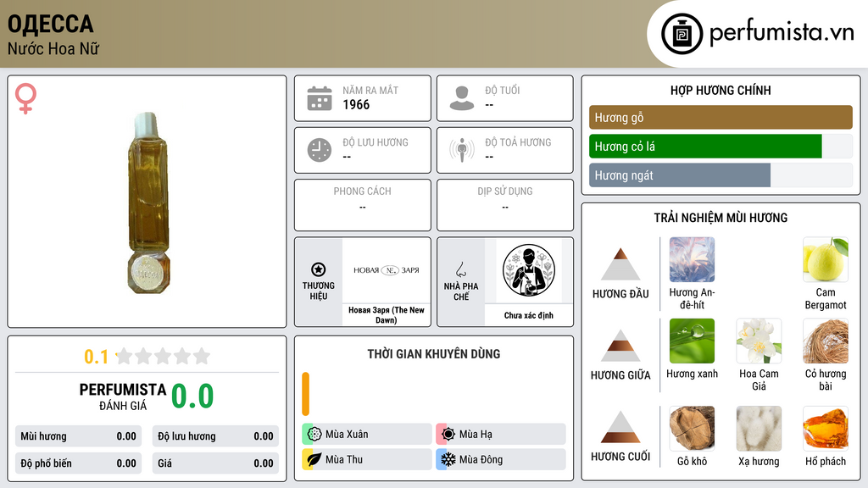Click the Hương Đầu pyramid icon
Image resolution: width=868 pixels, height=488 pixels.
pyautogui.click(x=620, y=264)
